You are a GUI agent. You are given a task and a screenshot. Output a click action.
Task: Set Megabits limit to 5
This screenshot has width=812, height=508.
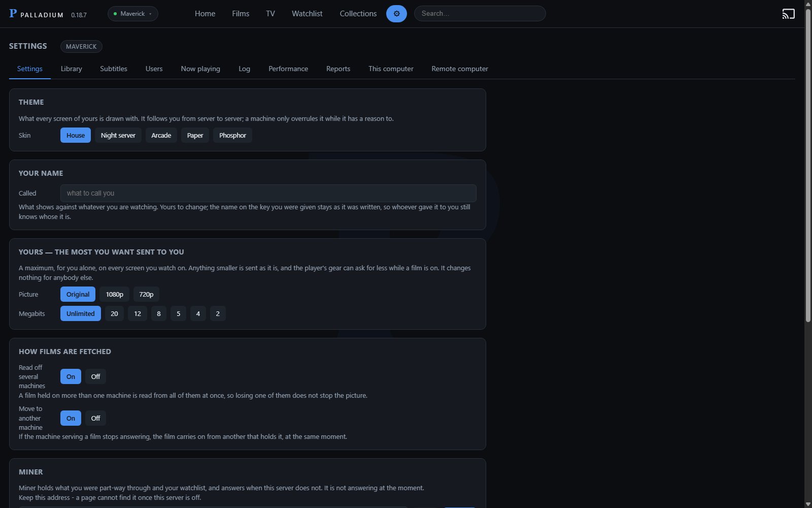[178, 313]
